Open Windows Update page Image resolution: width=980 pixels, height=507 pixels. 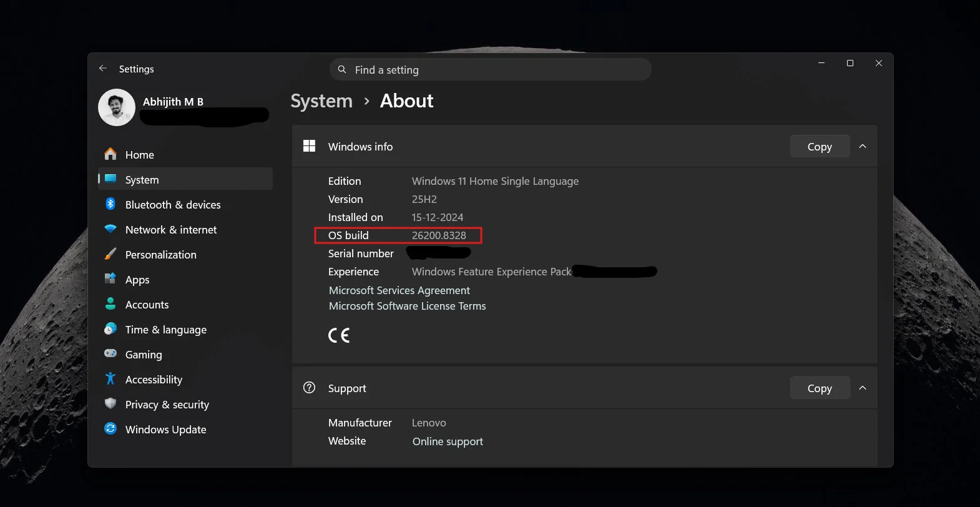(x=185, y=429)
